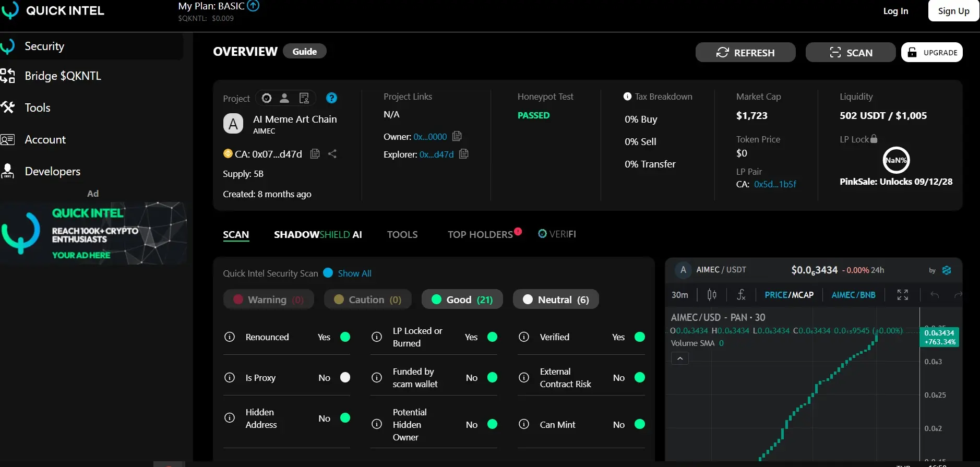Screen dimensions: 980x467
Task: Click the Tax Breakdown info icon
Action: [628, 97]
